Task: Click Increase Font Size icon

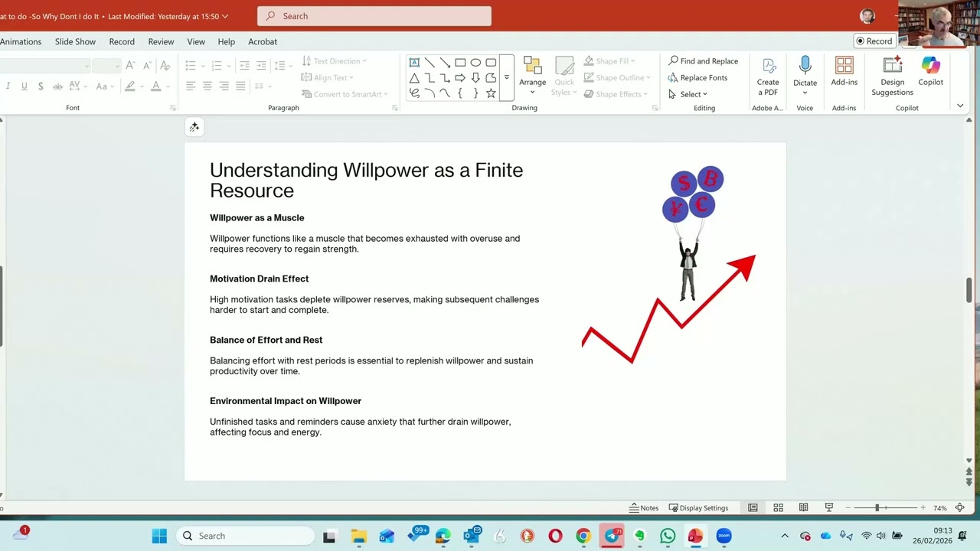Action: pos(130,66)
